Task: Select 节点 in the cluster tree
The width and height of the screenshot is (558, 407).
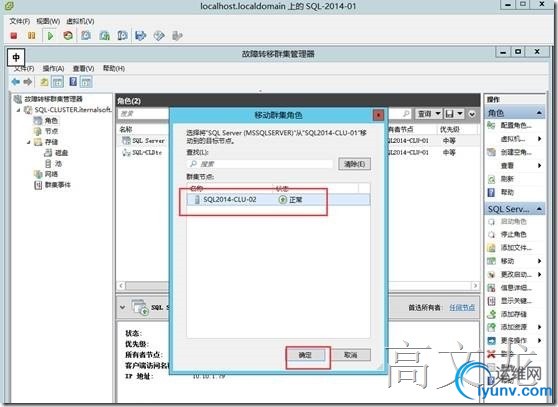Action: [51, 131]
